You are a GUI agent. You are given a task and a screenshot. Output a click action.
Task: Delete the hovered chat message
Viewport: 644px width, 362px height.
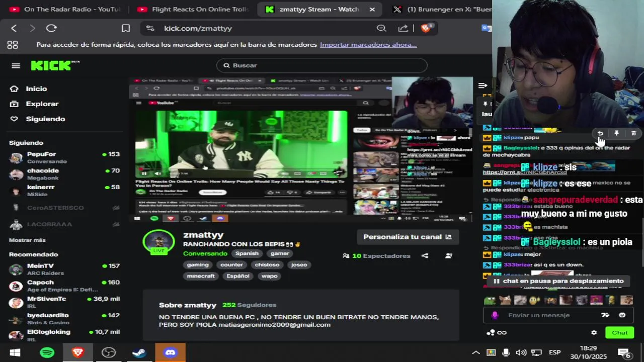[633, 133]
